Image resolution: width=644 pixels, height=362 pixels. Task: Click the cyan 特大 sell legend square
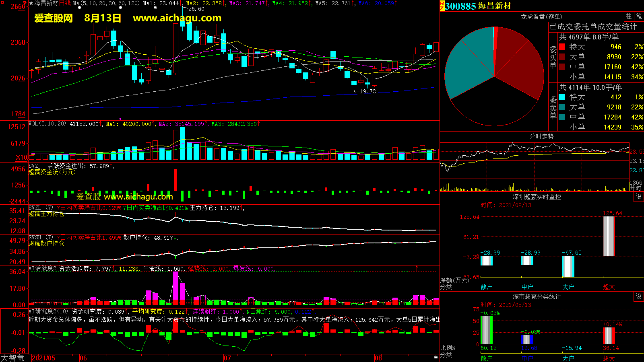562,97
